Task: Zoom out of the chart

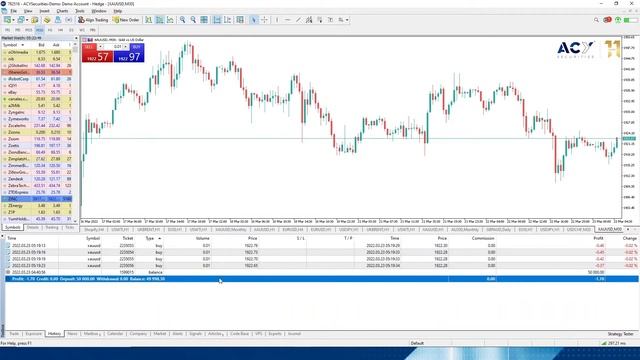Action: click(x=193, y=20)
